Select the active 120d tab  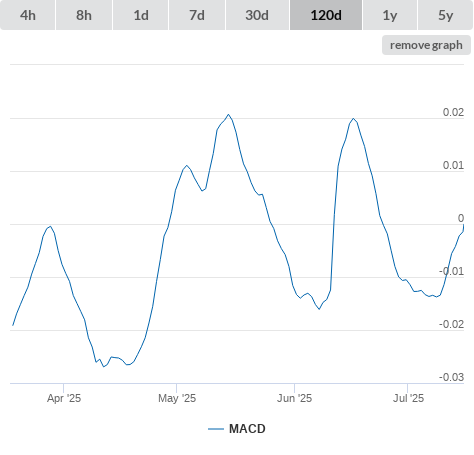click(326, 15)
